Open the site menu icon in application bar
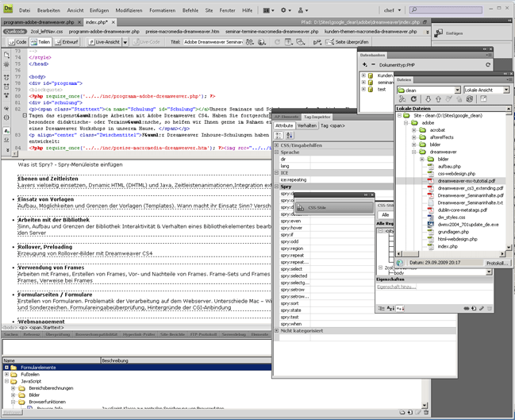Viewport: 515px width, 420px height. pos(302,10)
